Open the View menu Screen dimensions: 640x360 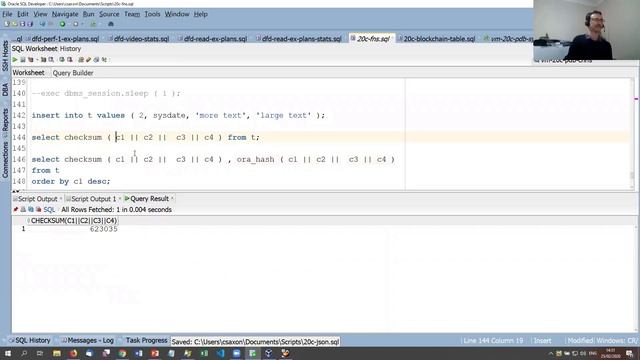click(x=40, y=14)
